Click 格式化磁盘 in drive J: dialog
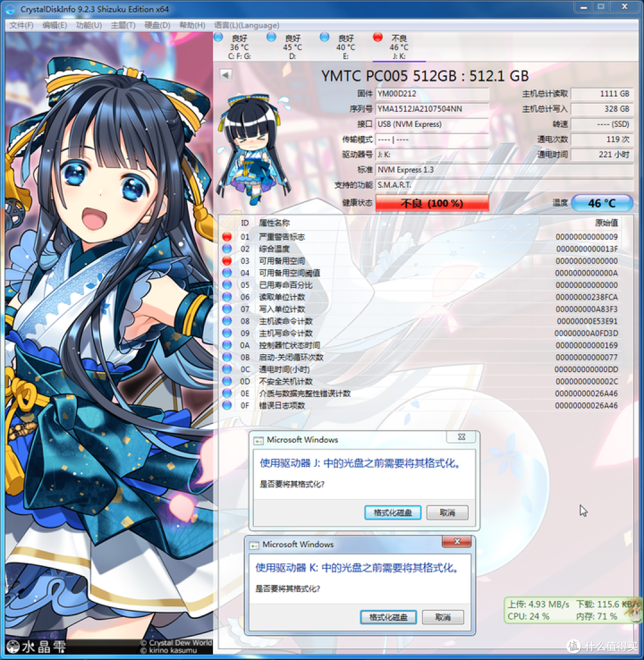The height and width of the screenshot is (660, 644). pyautogui.click(x=392, y=512)
